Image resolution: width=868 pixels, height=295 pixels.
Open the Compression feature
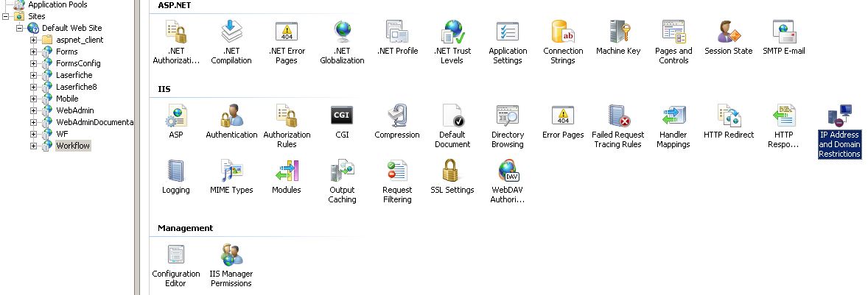(397, 122)
